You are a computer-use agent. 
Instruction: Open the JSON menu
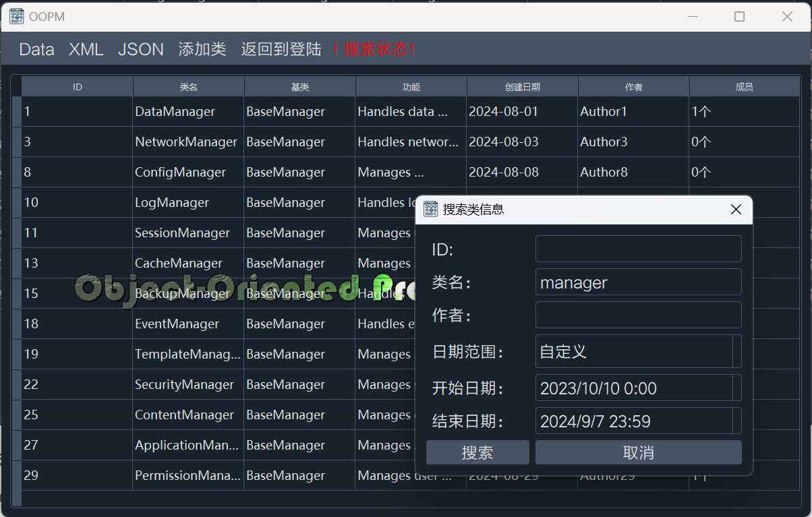141,49
